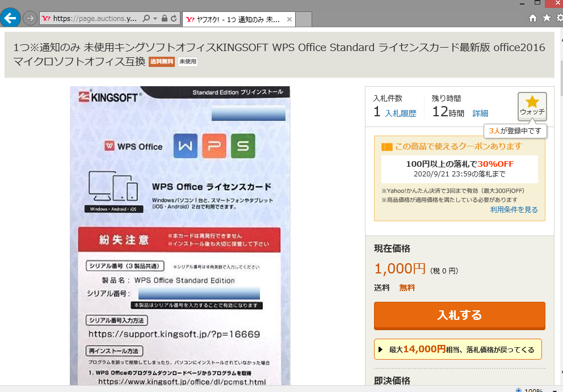This screenshot has height=392, width=563.
Task: Toggle the ウォッチ star watchlist button
Action: point(532,106)
